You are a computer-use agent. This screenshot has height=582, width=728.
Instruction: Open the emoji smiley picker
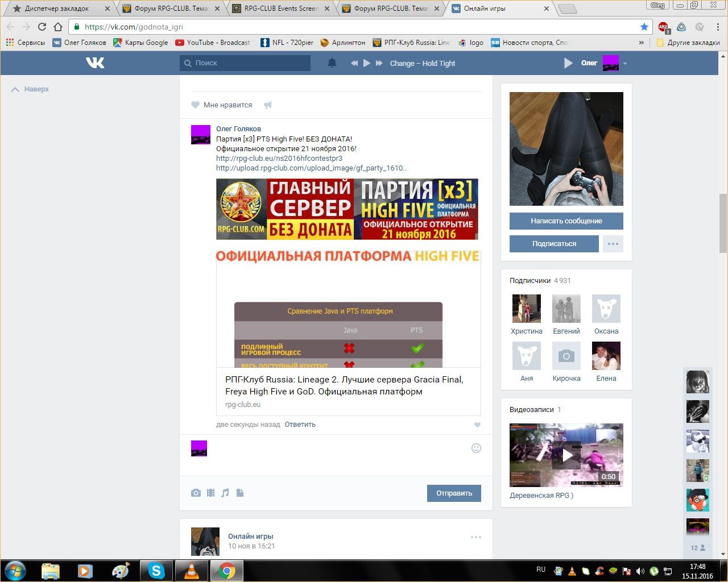(x=477, y=448)
